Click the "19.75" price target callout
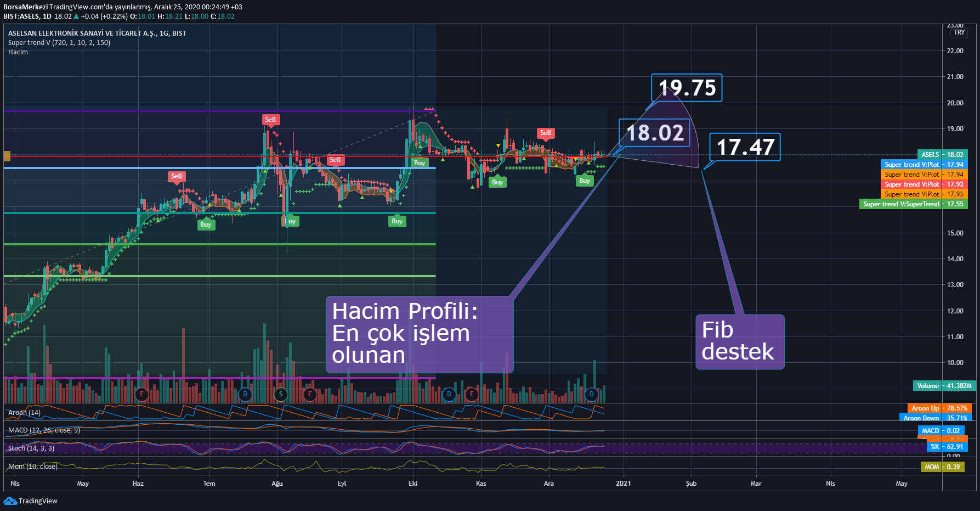Screen dimensions: 980x511 686,87
